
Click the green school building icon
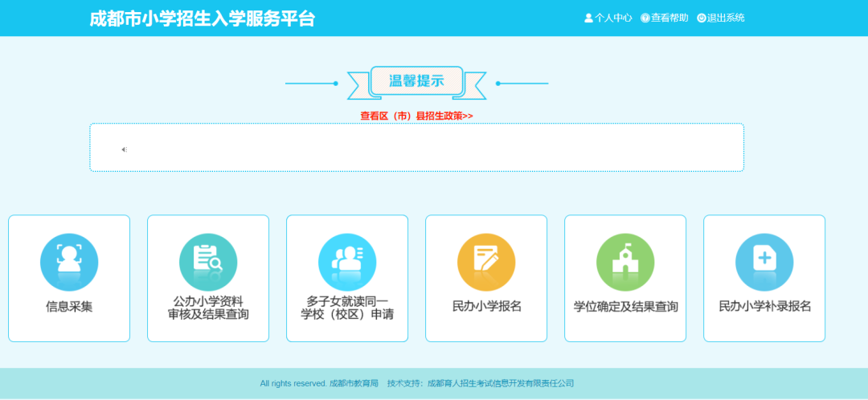point(625,262)
